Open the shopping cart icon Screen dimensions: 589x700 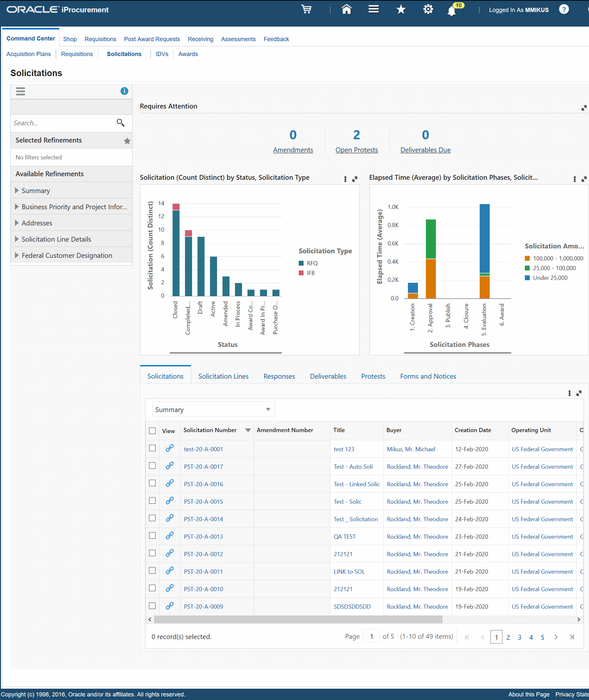(x=306, y=9)
